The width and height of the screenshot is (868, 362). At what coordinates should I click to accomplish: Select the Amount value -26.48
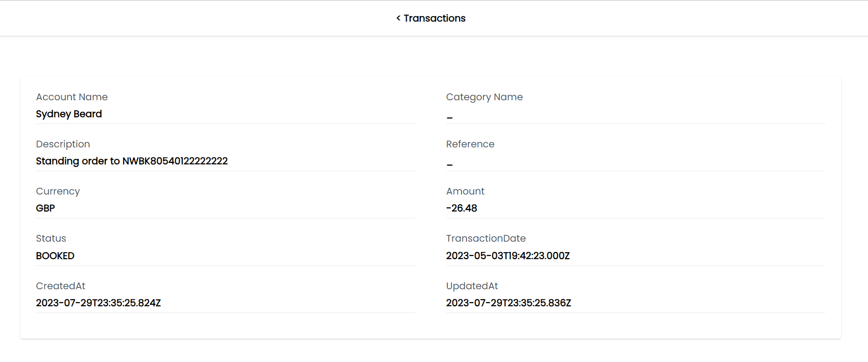click(x=461, y=208)
